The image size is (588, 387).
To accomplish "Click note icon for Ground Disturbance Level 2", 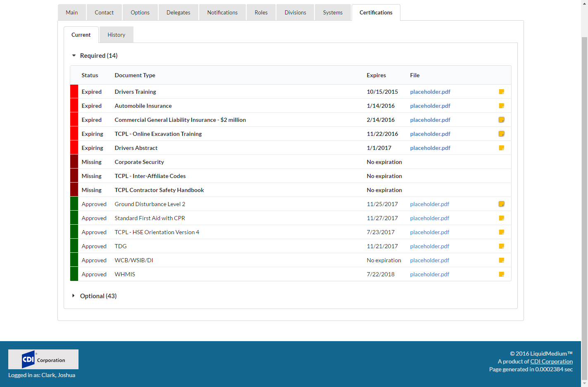I will pos(501,204).
